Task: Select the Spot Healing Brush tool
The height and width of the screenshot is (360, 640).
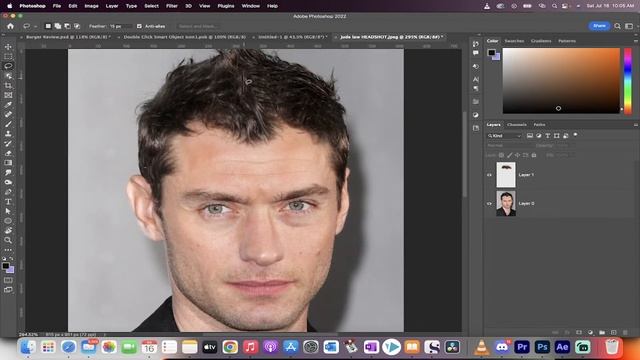Action: 8,114
